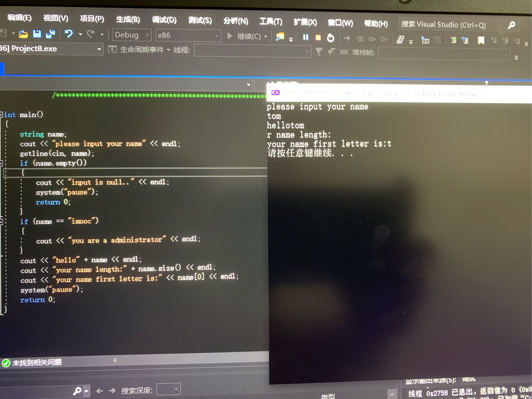Open the 线程 thread dropdown
The height and width of the screenshot is (399, 532).
click(252, 51)
